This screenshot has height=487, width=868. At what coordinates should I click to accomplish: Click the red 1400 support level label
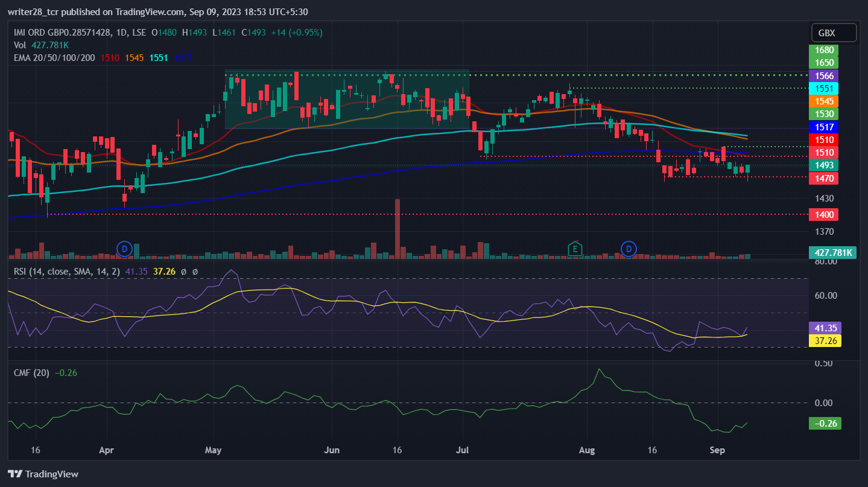point(825,215)
